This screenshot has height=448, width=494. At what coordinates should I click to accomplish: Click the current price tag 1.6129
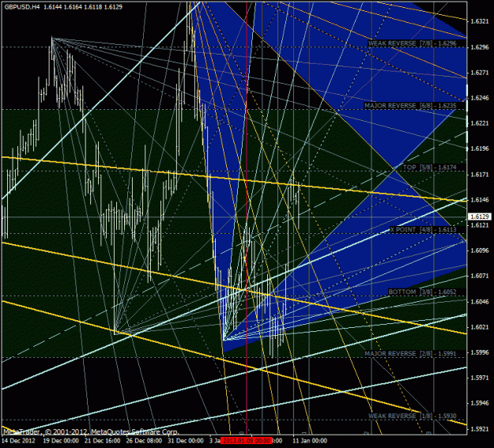[480, 216]
